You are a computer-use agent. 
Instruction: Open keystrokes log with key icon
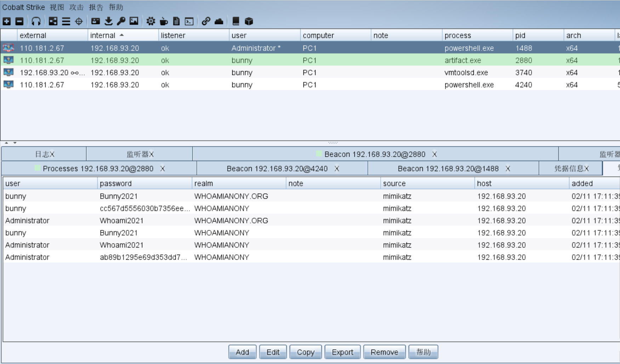121,21
